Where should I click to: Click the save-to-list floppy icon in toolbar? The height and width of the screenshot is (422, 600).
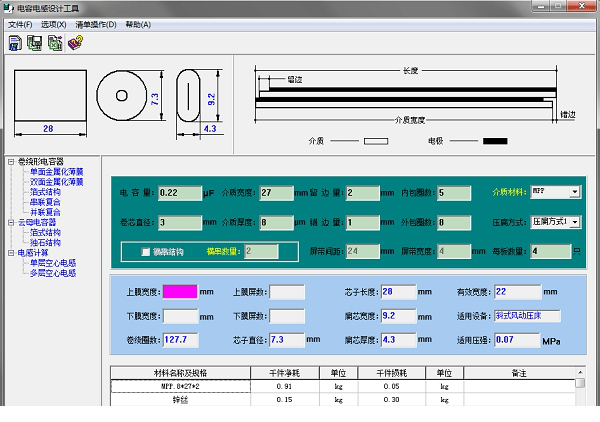(35, 43)
